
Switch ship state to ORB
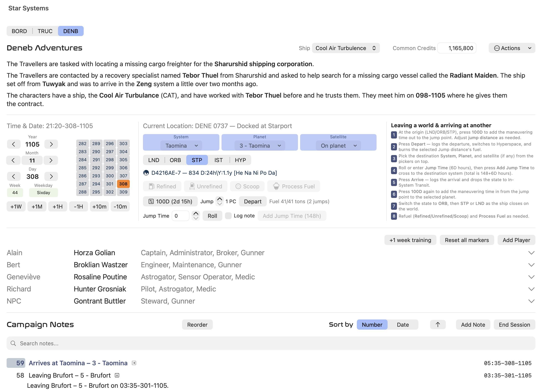click(x=175, y=160)
